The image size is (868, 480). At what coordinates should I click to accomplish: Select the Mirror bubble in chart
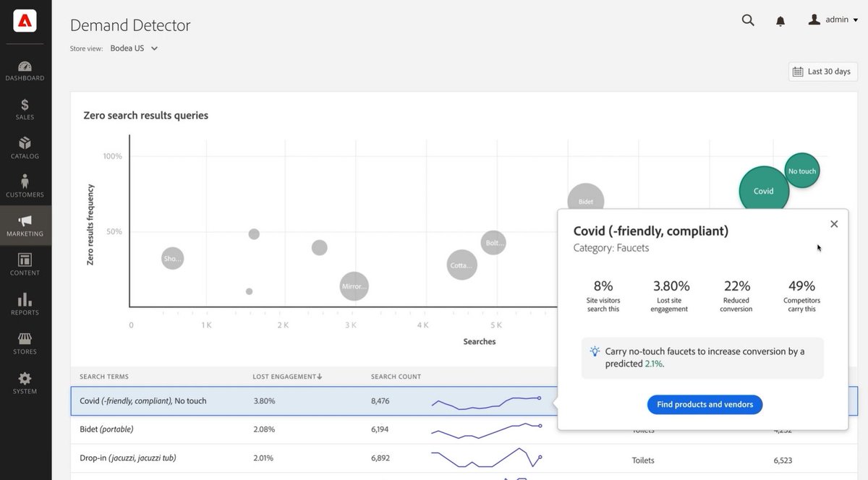point(354,286)
